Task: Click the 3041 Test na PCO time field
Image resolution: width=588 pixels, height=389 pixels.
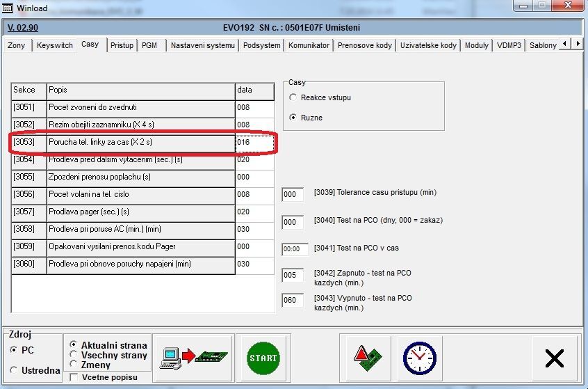Action: tap(295, 248)
